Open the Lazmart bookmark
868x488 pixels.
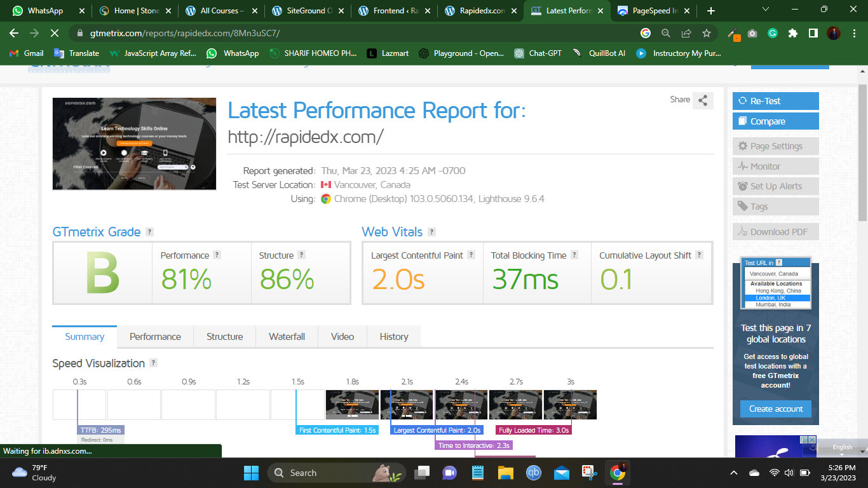point(388,53)
